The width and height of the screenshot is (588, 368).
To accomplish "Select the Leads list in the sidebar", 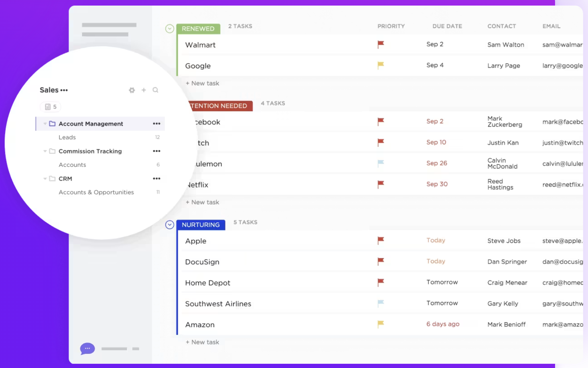I will [x=67, y=137].
